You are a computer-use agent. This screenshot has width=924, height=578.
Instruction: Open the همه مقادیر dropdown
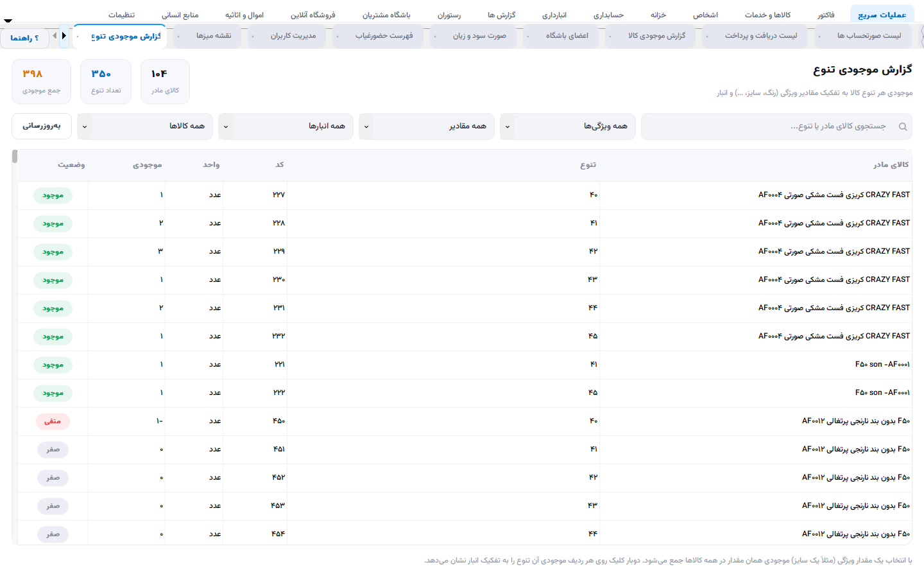click(427, 127)
